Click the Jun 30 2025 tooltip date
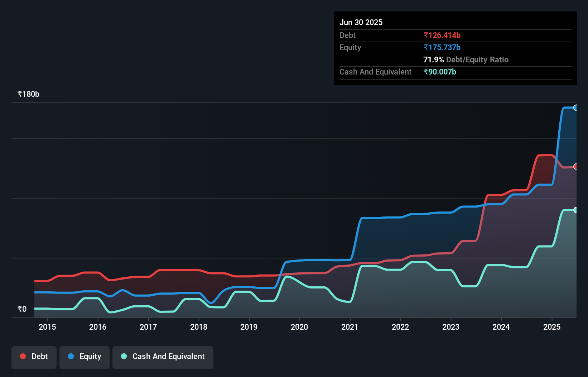Image resolution: width=588 pixels, height=377 pixels. click(x=361, y=22)
